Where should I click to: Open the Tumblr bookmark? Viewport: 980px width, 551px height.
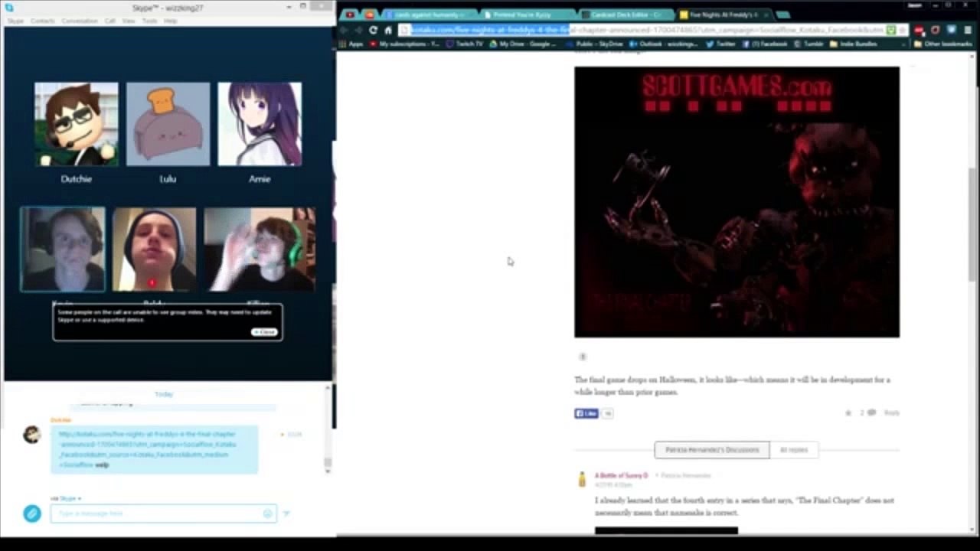coord(808,44)
